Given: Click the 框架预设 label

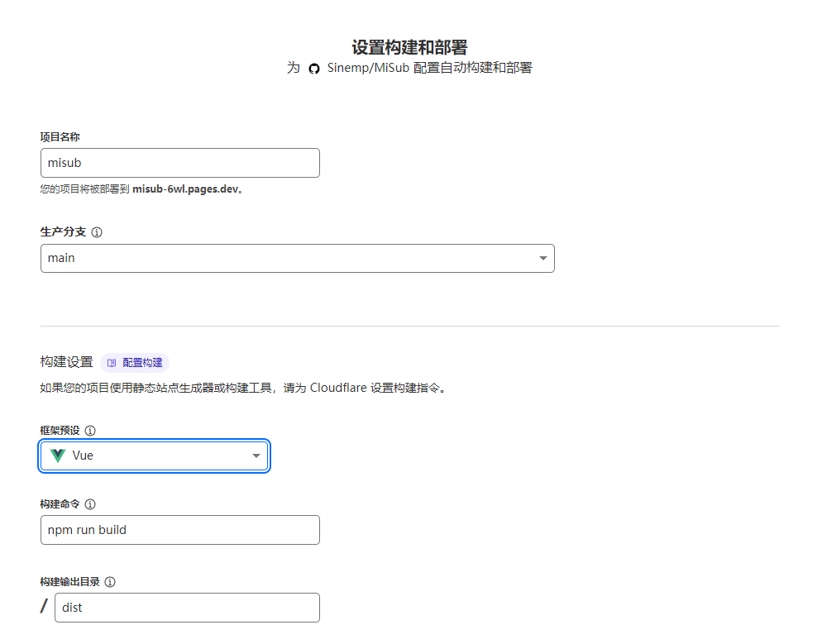Looking at the screenshot, I should pos(60,430).
